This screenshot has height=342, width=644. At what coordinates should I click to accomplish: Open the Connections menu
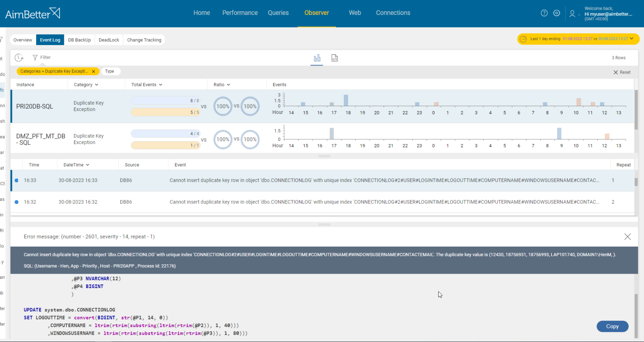pyautogui.click(x=393, y=13)
